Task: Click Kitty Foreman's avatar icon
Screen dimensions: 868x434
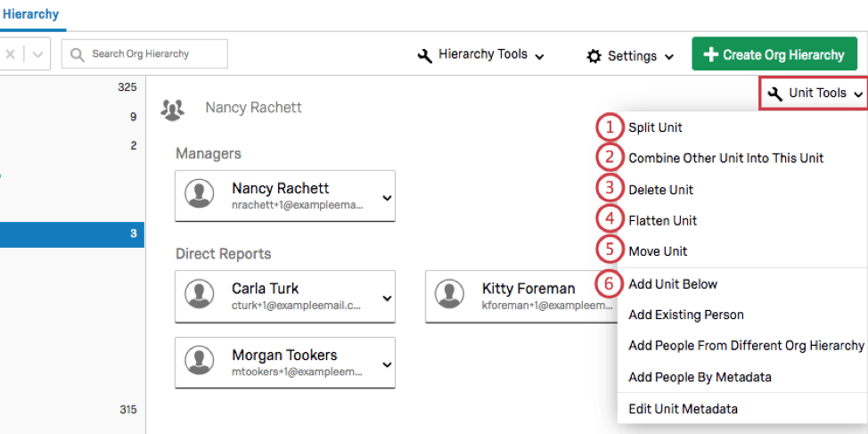Action: (449, 295)
